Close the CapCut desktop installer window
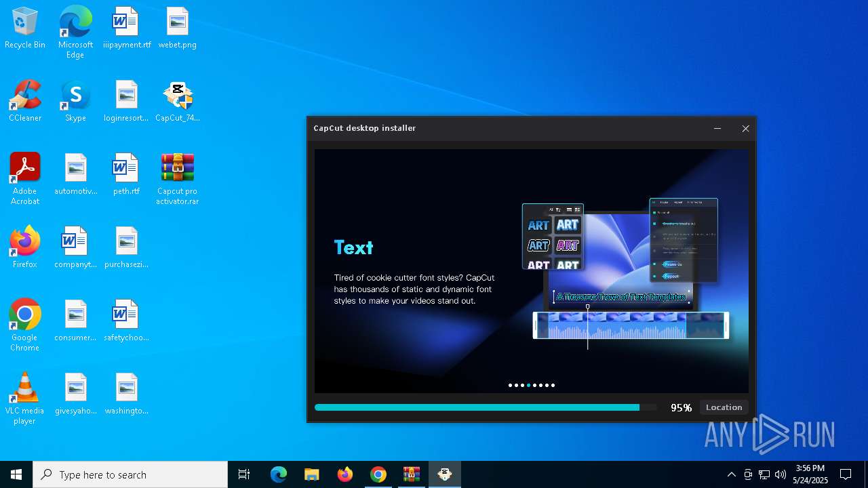Viewport: 868px width, 488px height. pos(745,128)
